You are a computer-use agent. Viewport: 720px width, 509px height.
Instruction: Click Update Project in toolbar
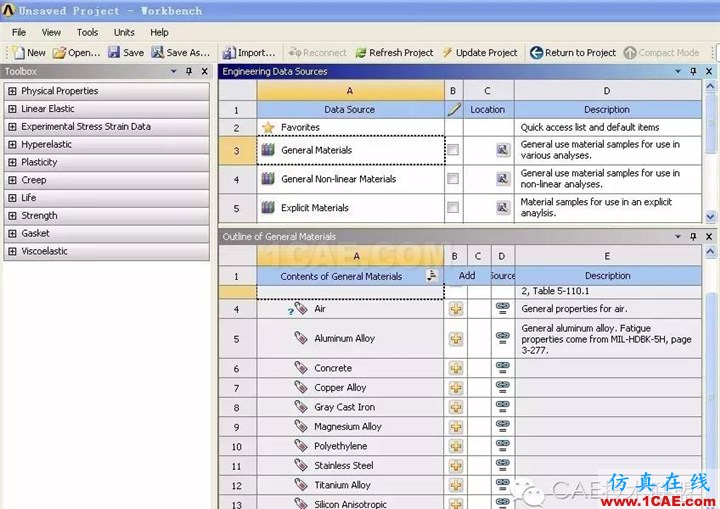[480, 53]
